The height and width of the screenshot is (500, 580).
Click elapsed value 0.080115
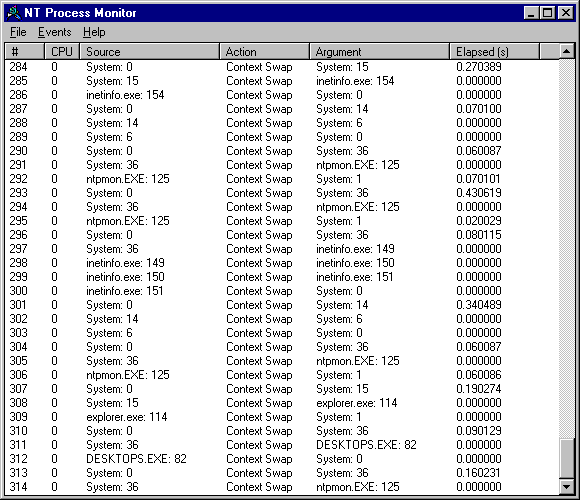click(479, 235)
